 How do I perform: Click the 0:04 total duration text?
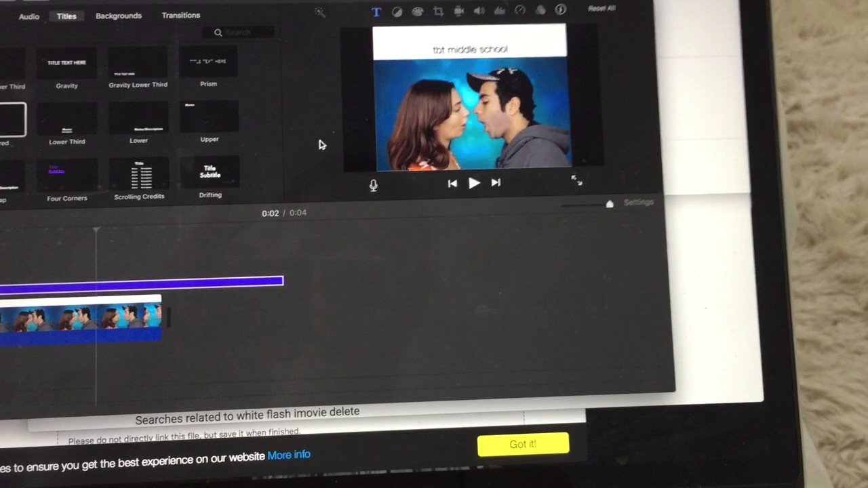point(298,213)
